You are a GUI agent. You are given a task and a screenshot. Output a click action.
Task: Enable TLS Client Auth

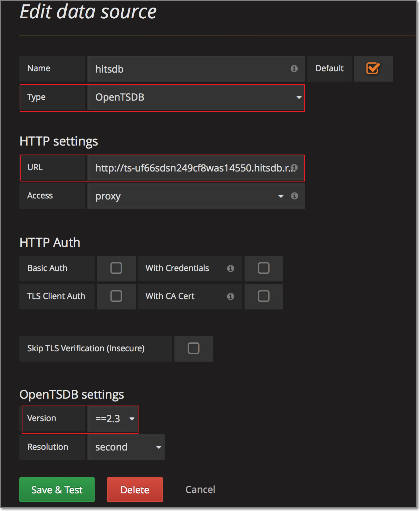pyautogui.click(x=116, y=296)
